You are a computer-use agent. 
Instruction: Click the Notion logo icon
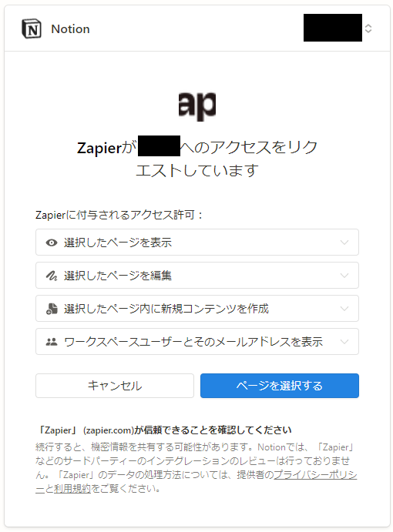coord(32,28)
